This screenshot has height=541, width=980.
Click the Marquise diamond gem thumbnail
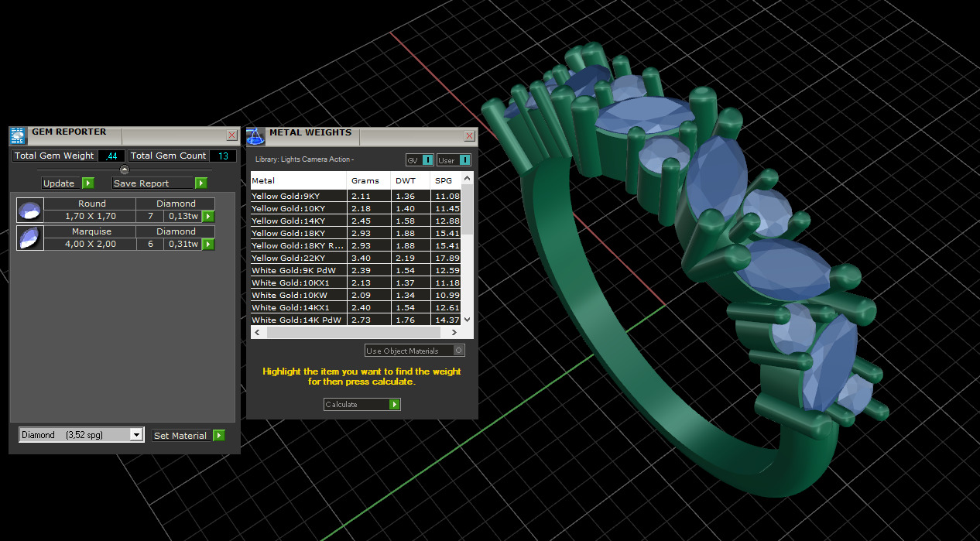coord(29,238)
